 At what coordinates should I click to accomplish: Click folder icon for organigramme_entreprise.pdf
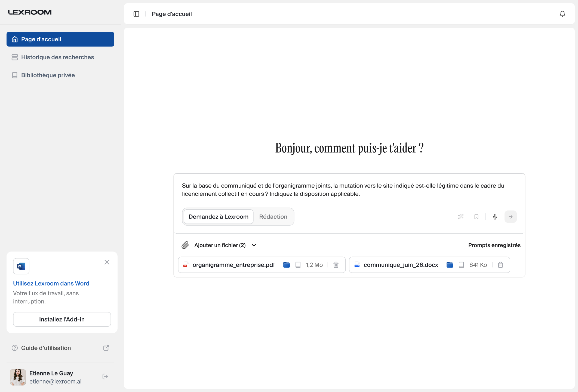click(286, 265)
